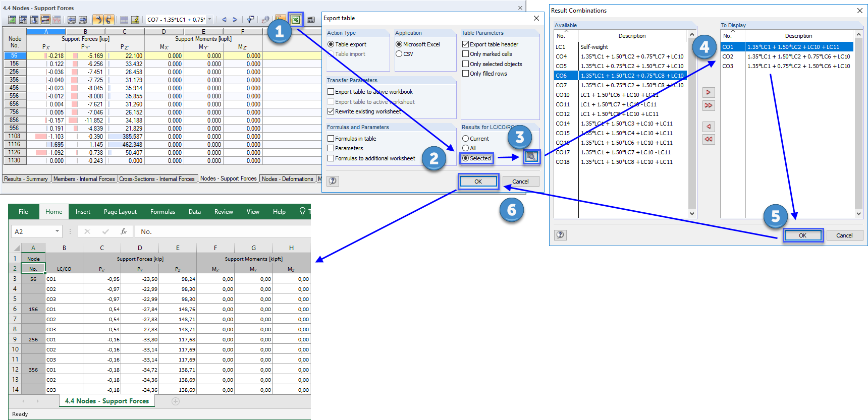Open results selection dialog icon next to Selected
Image resolution: width=868 pixels, height=420 pixels.
(531, 157)
